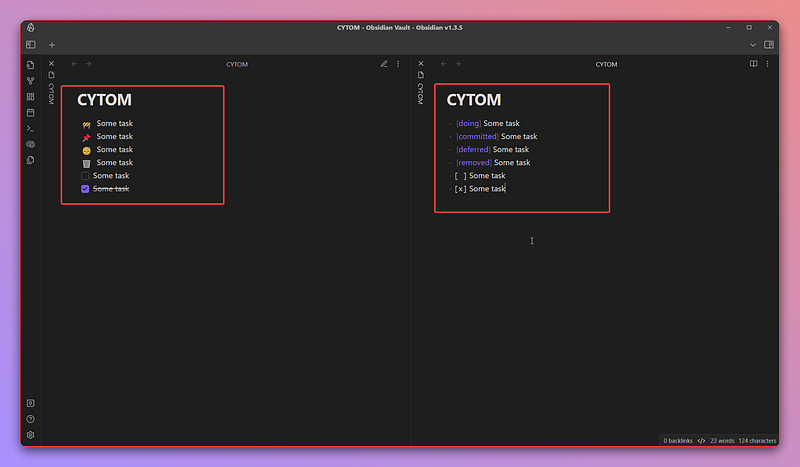
Task: Click the file icon in left pane tab
Action: coord(52,75)
